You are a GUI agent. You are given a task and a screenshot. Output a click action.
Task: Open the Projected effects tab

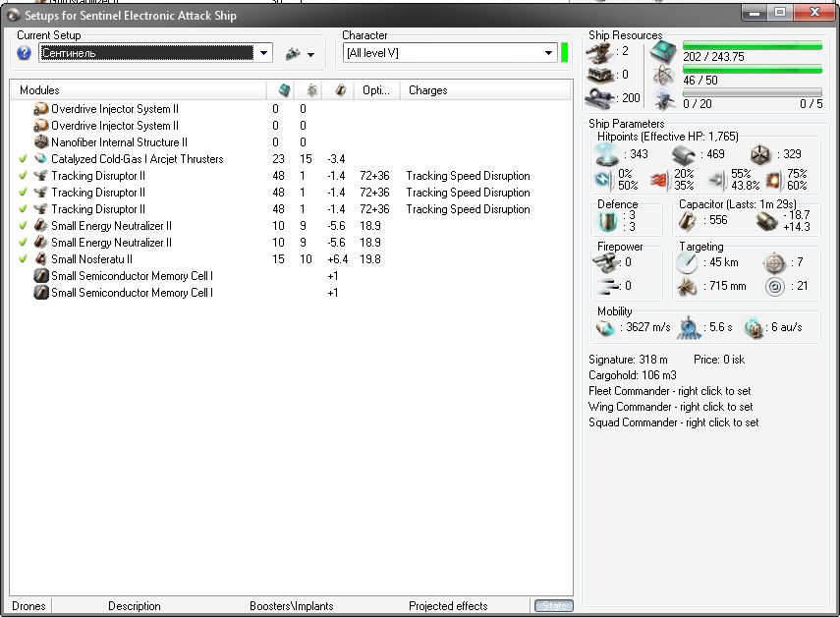(448, 606)
